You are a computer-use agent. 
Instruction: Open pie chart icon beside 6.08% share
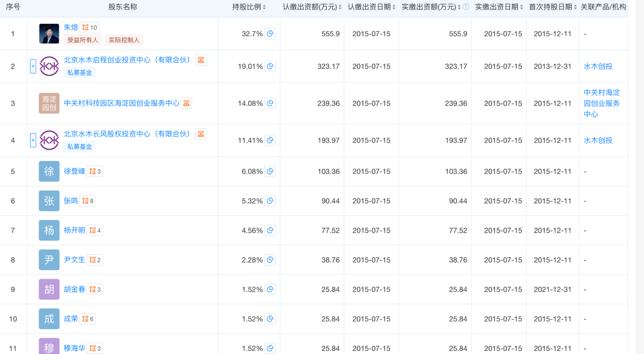pos(270,171)
